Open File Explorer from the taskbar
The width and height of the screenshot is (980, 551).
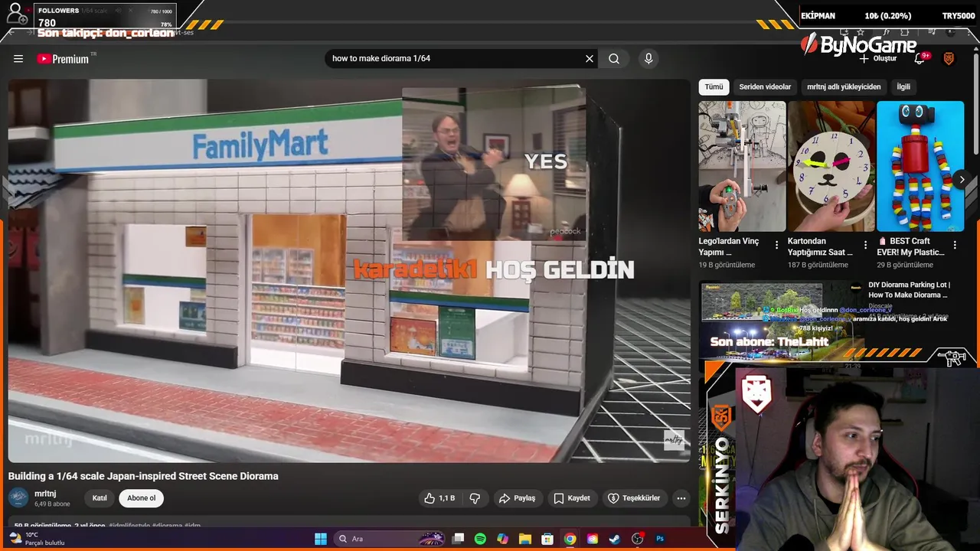525,539
